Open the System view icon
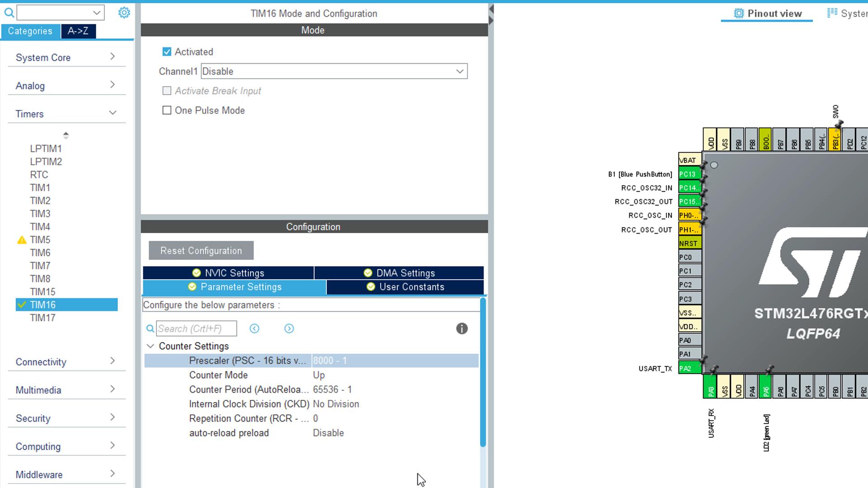Image resolution: width=868 pixels, height=488 pixels. pyautogui.click(x=832, y=13)
